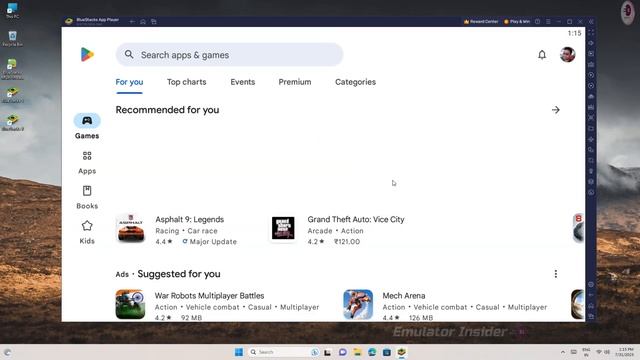Screen dimensions: 640x360
Task: Open Microsoft Edge from the taskbar
Action: tap(372, 352)
